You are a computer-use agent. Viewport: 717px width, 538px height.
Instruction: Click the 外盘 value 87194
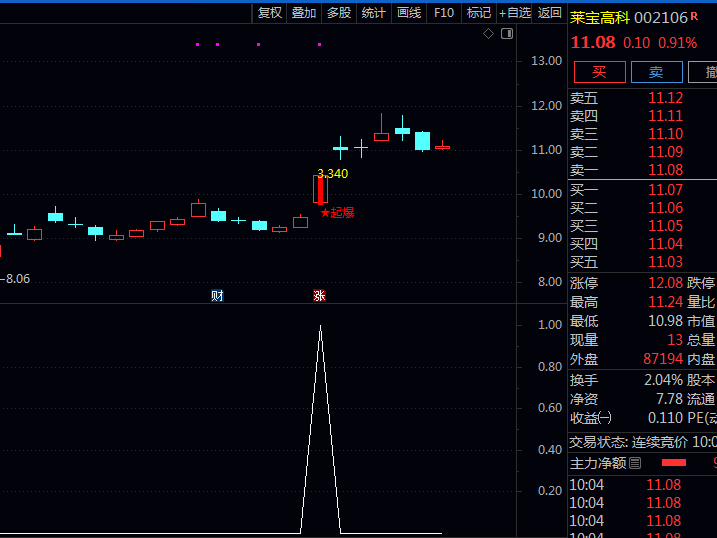[663, 359]
